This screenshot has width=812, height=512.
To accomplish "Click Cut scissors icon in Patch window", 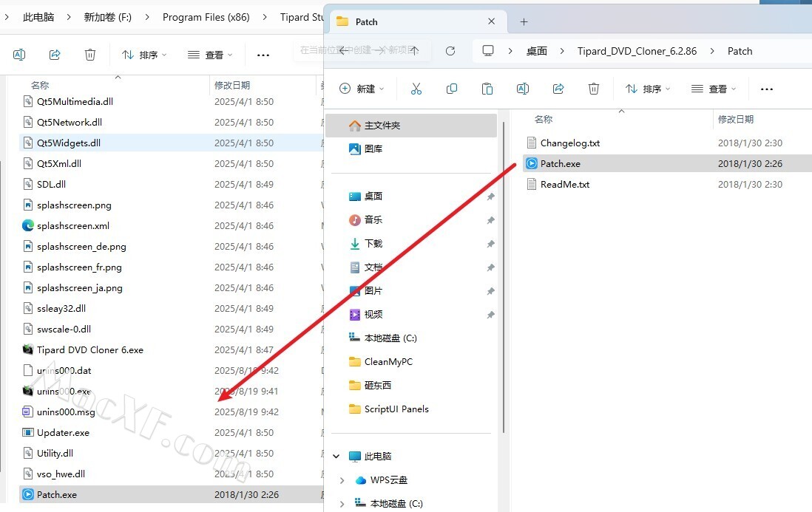I will 416,89.
